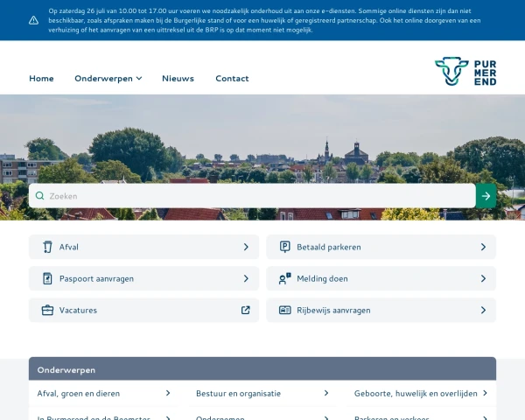Click the maintenance announcement banner text
Image resolution: width=525 pixels, height=420 pixels.
[264, 20]
